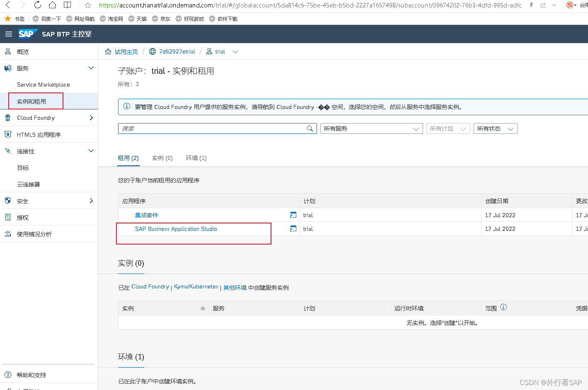Click the info icon in message strip
588x390 pixels.
pyautogui.click(x=127, y=107)
